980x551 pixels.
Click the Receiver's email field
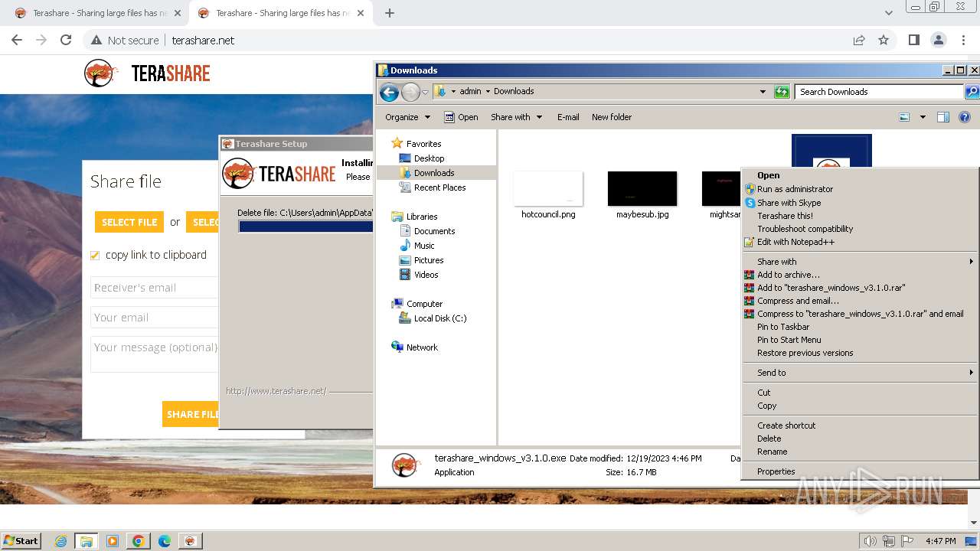coord(155,288)
